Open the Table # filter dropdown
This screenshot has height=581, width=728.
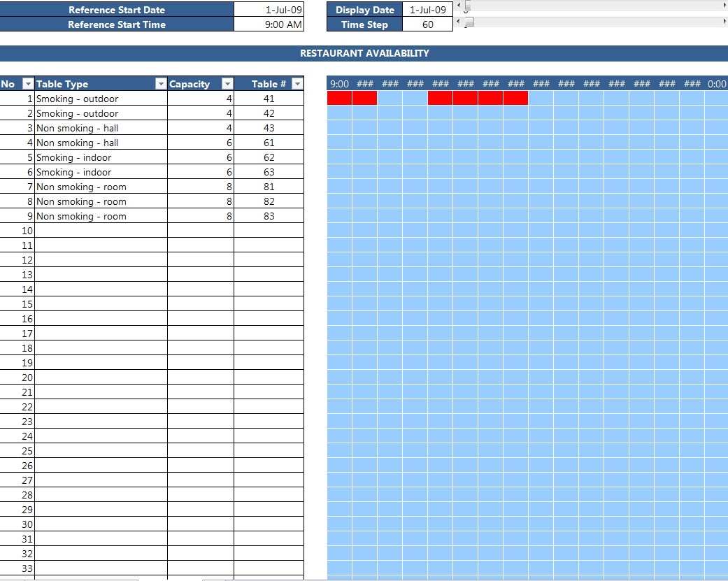click(x=297, y=84)
